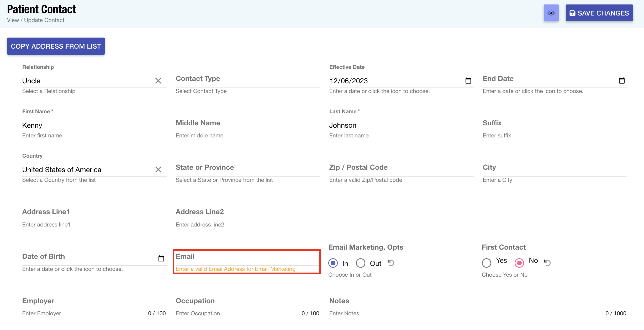Click the eye preview icon button

[x=551, y=13]
